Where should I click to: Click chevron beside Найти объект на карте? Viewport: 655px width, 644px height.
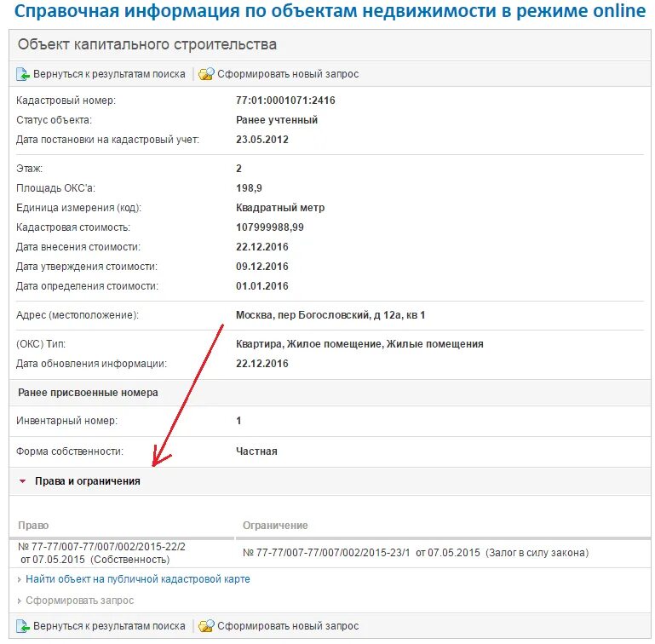pyautogui.click(x=20, y=579)
